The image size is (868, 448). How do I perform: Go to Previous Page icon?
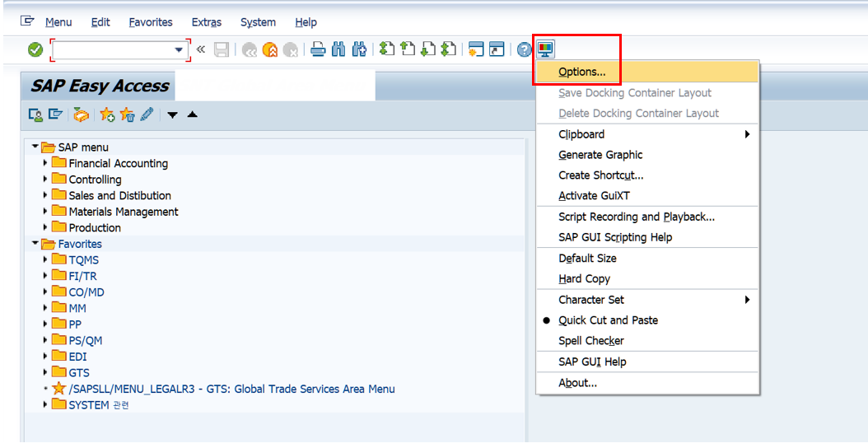(x=408, y=49)
